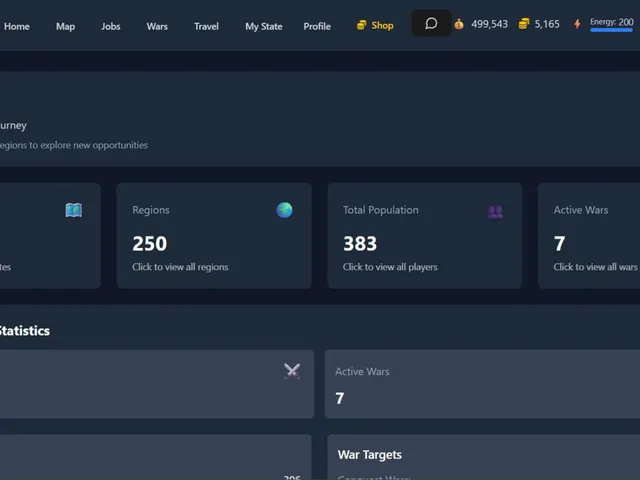
Task: Open the Regions 250 card
Action: point(214,236)
